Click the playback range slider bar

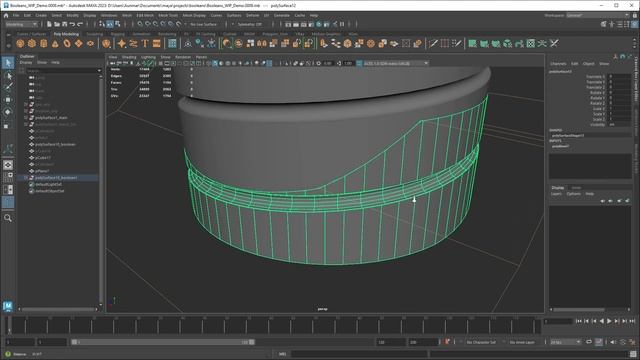coord(163,342)
